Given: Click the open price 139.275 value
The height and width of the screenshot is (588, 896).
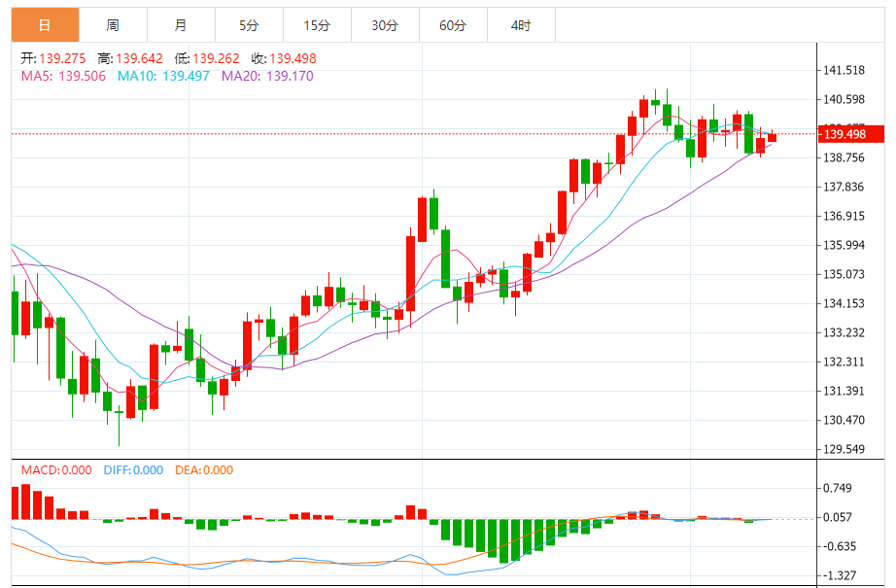Looking at the screenshot, I should 62,59.
